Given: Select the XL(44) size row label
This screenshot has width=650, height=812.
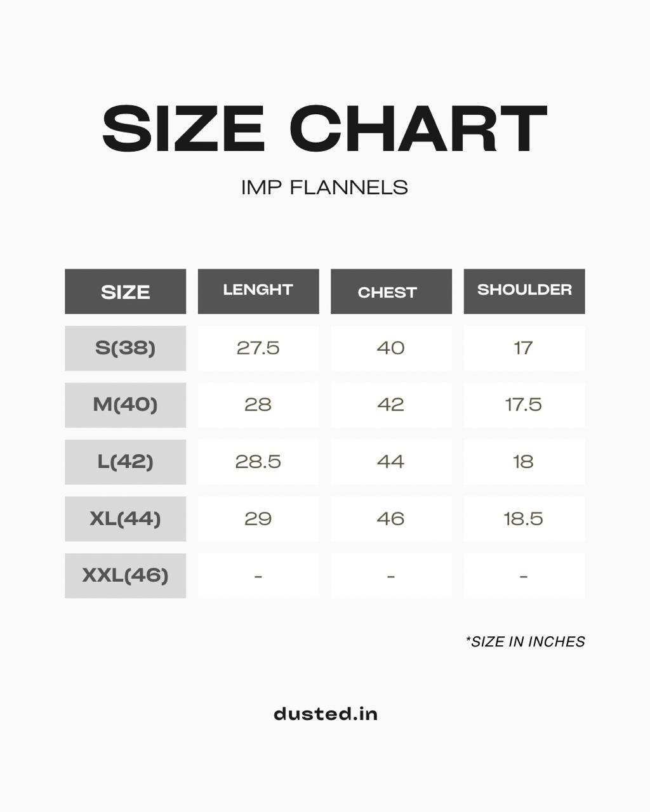Looking at the screenshot, I should tap(125, 519).
